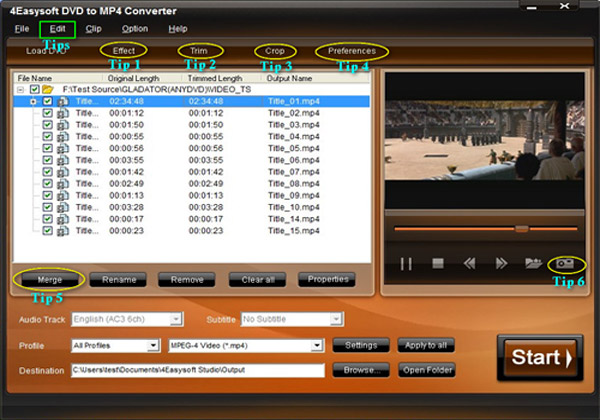Click the film icon of Title_09.mp4 row
The image size is (600, 420).
pos(63,195)
